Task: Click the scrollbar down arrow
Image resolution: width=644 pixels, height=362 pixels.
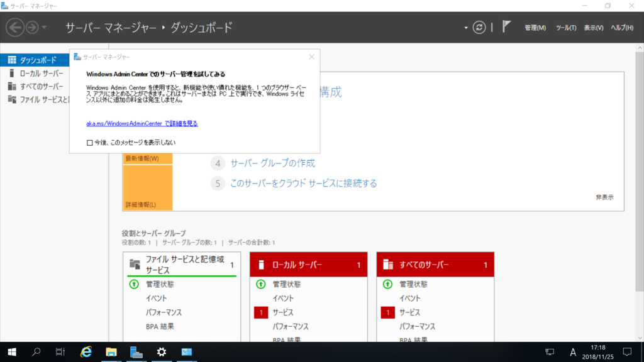Action: click(x=640, y=338)
